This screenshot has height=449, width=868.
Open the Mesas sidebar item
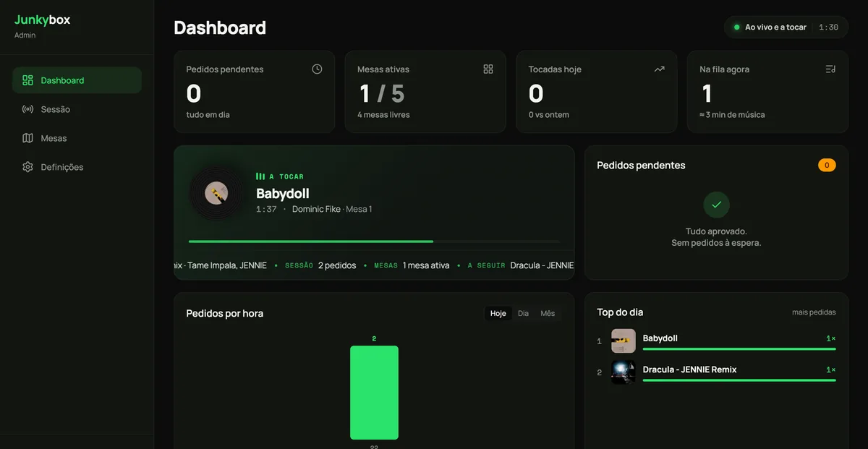pyautogui.click(x=77, y=138)
